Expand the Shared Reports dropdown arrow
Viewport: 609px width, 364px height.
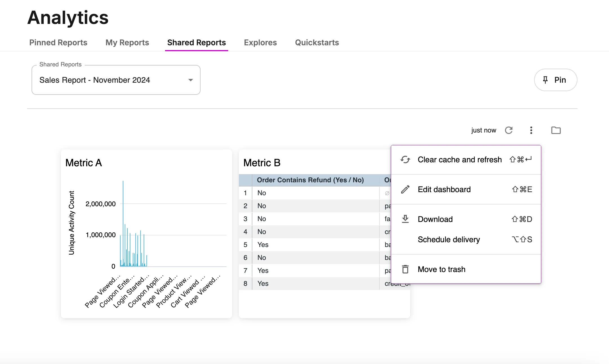pyautogui.click(x=191, y=80)
